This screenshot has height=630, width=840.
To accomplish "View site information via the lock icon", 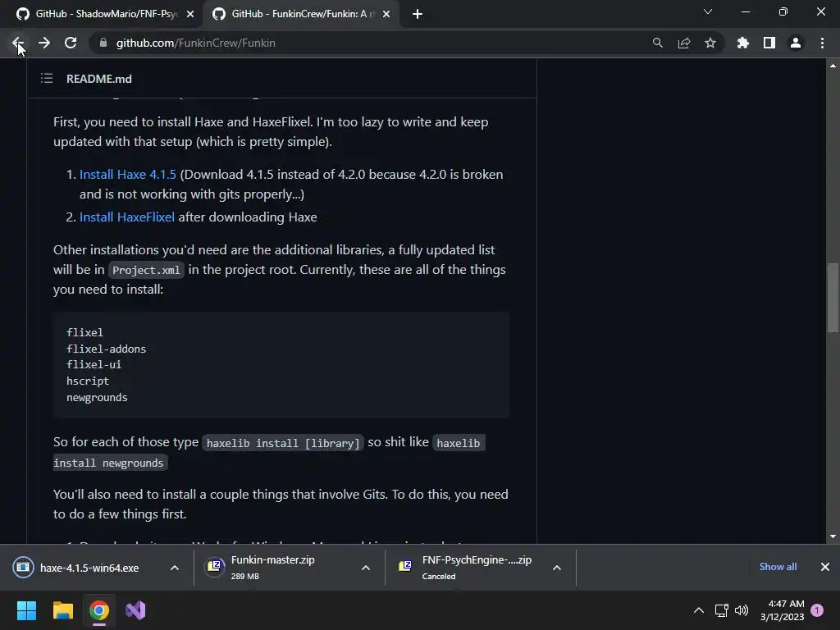I will (x=103, y=43).
